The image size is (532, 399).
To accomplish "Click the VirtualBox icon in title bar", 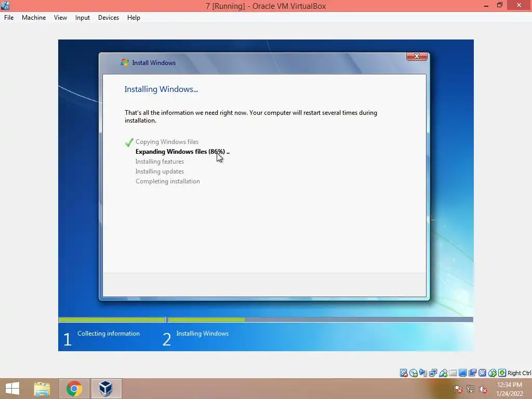I will pyautogui.click(x=5, y=5).
